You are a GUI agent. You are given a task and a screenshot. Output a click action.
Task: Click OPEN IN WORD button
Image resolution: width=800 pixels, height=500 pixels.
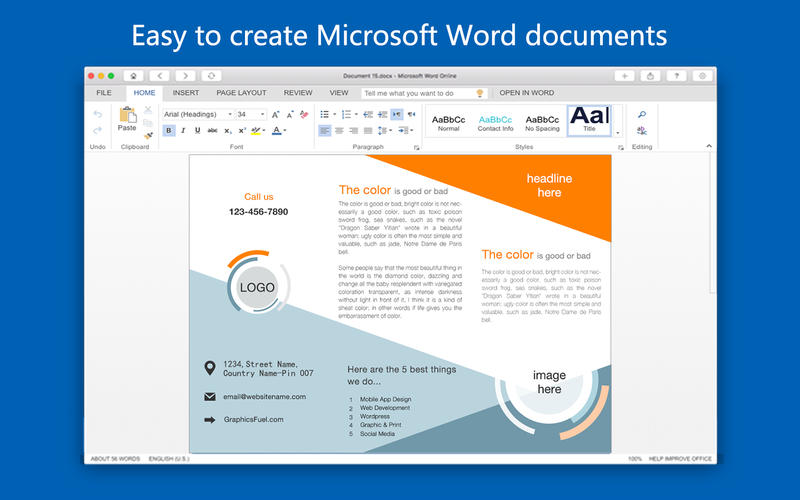coord(527,93)
